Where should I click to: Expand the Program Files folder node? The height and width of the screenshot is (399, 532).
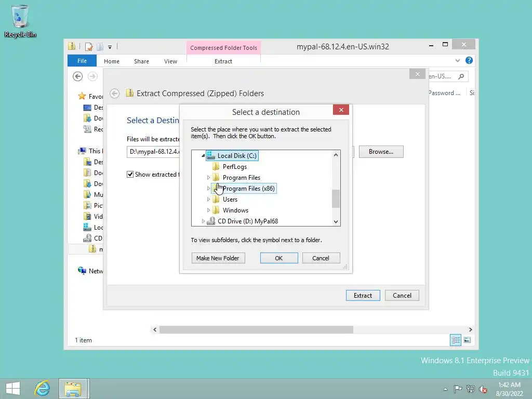208,178
